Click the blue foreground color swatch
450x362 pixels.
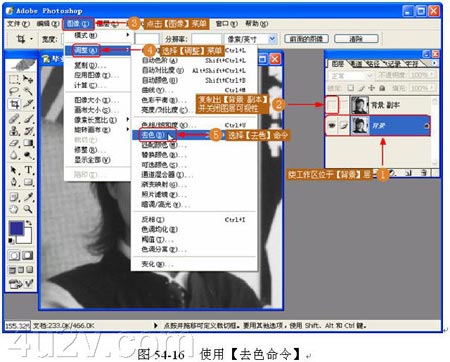(16, 228)
